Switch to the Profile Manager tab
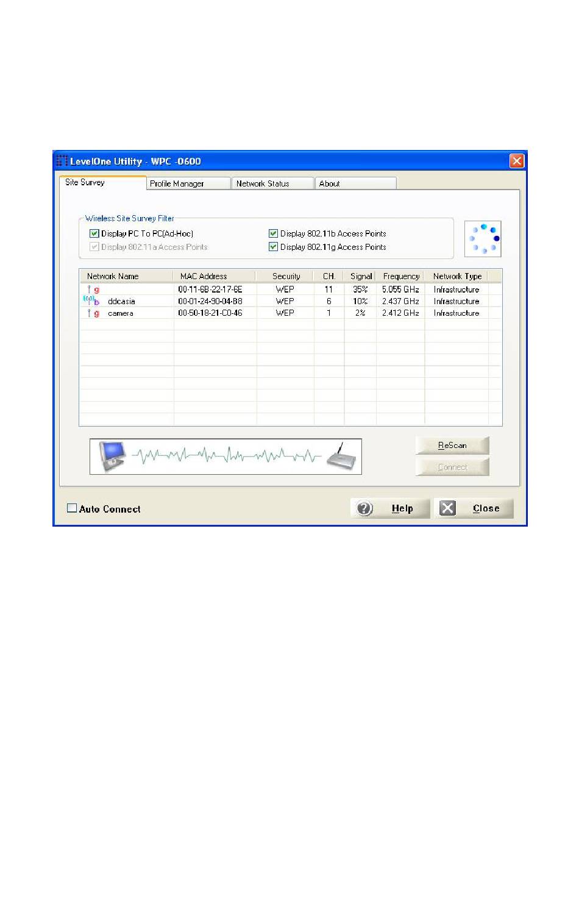 [188, 183]
